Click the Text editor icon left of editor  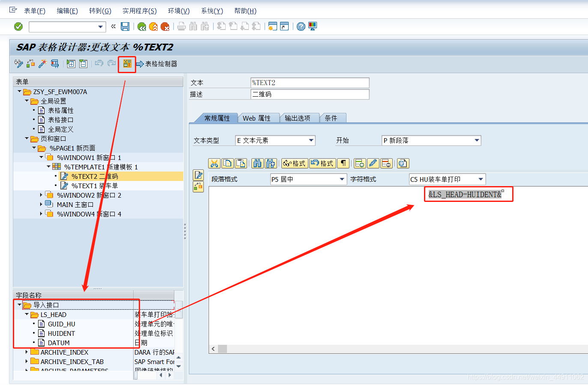click(198, 175)
